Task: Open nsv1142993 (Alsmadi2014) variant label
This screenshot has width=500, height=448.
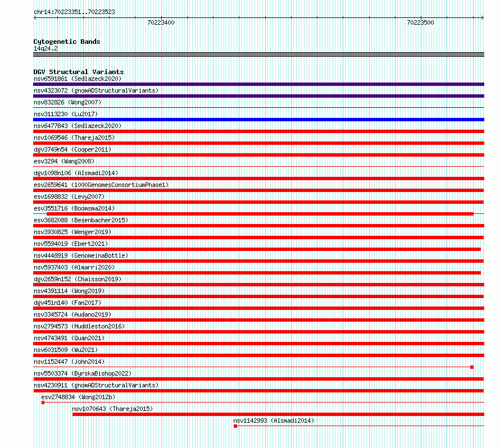Action: pyautogui.click(x=274, y=420)
